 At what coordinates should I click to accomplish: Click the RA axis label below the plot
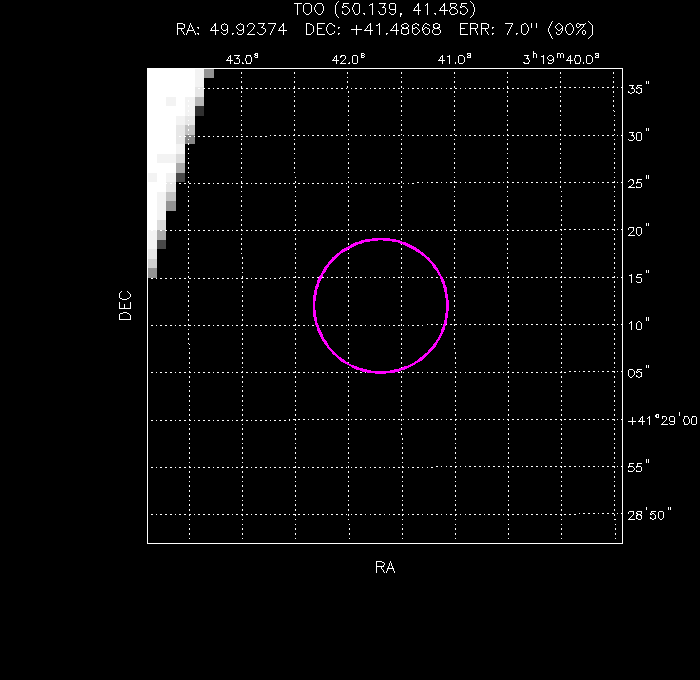pos(385,567)
